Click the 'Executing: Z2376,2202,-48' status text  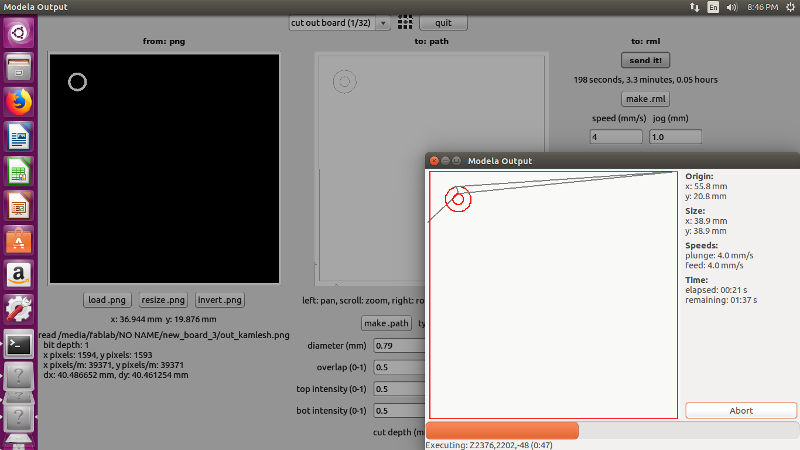point(489,445)
